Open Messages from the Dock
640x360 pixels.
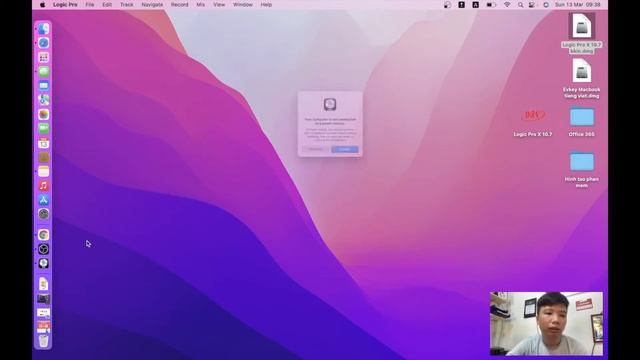pyautogui.click(x=44, y=72)
